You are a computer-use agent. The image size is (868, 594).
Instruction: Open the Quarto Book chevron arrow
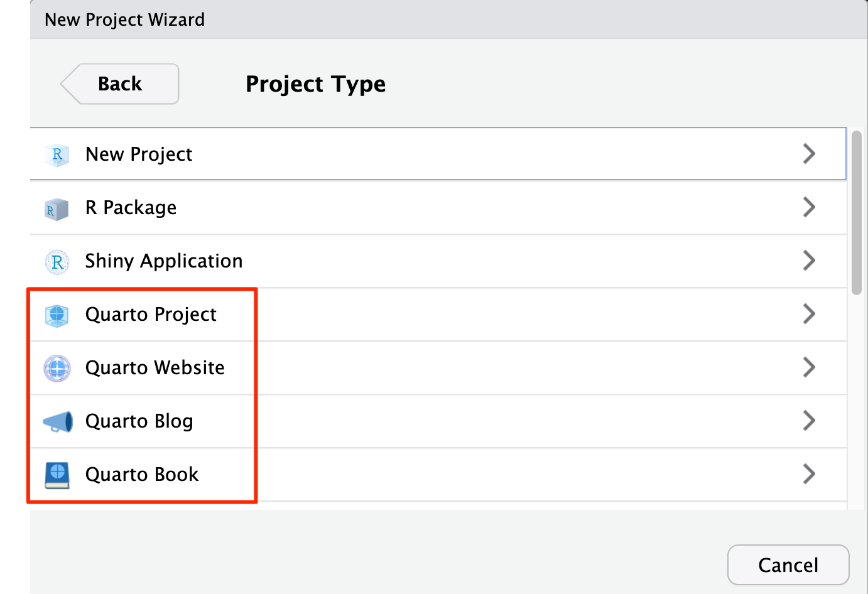pyautogui.click(x=809, y=474)
